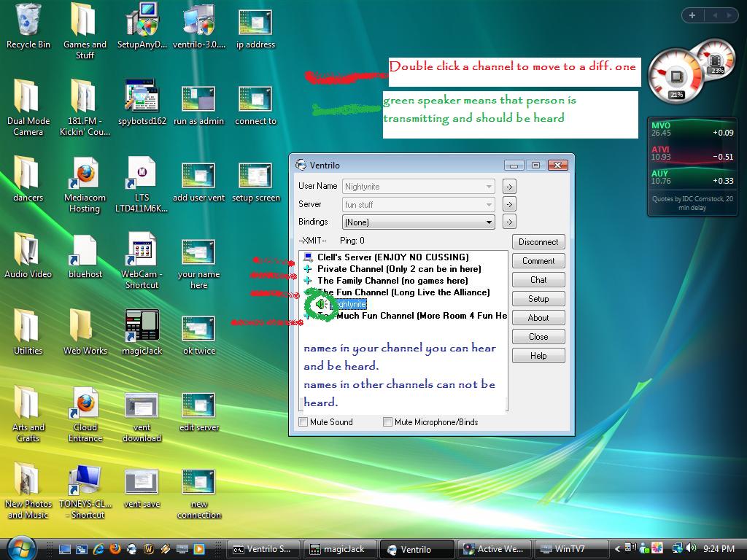Click the arrow button beside Server

tap(509, 204)
